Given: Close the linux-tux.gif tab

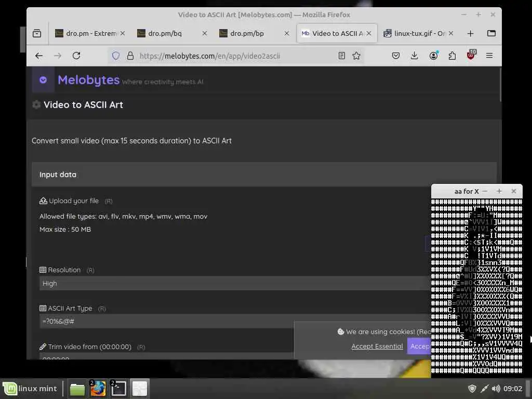Looking at the screenshot, I should pos(451,33).
